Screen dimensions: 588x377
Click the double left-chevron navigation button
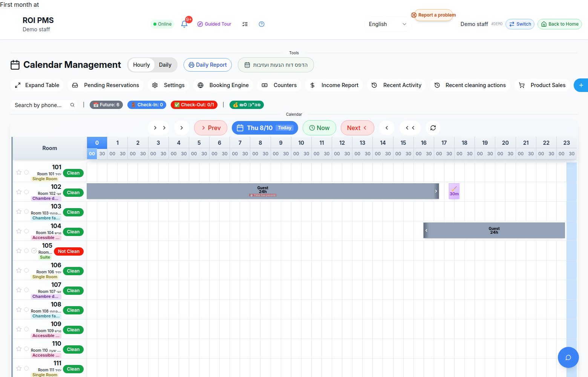coord(410,128)
